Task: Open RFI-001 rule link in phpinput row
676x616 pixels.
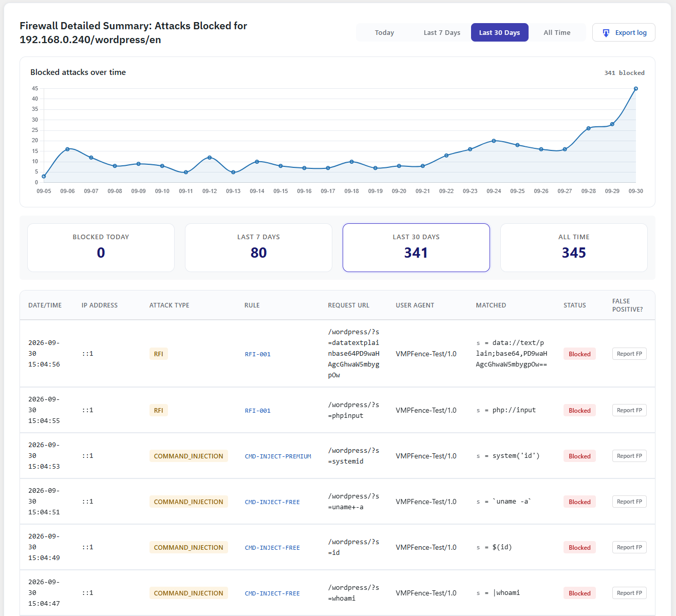Action: pyautogui.click(x=258, y=411)
